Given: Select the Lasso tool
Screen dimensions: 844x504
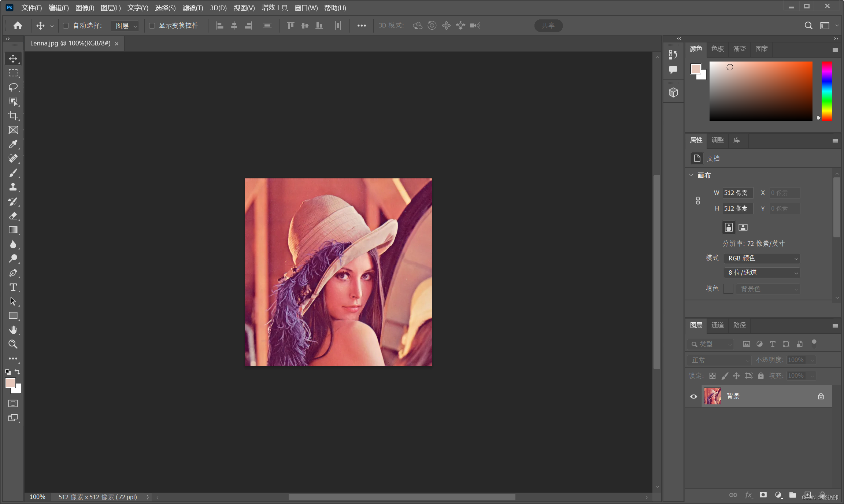Looking at the screenshot, I should coord(13,87).
